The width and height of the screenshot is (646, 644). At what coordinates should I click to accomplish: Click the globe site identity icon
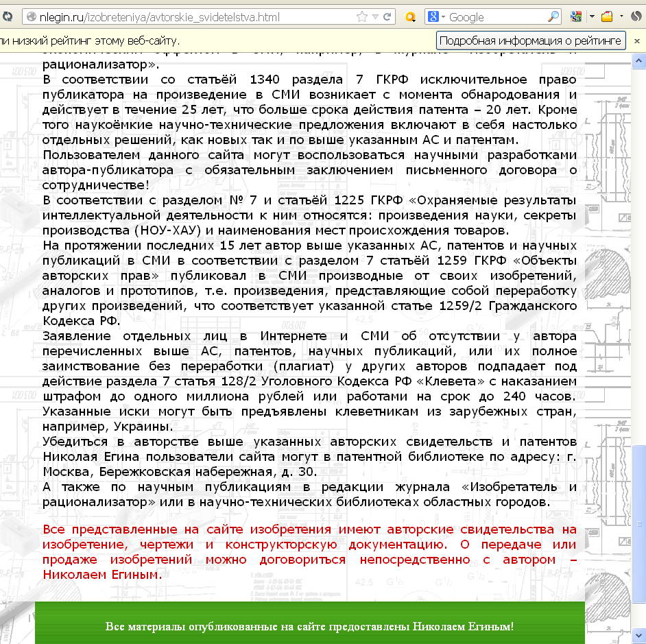[x=31, y=17]
